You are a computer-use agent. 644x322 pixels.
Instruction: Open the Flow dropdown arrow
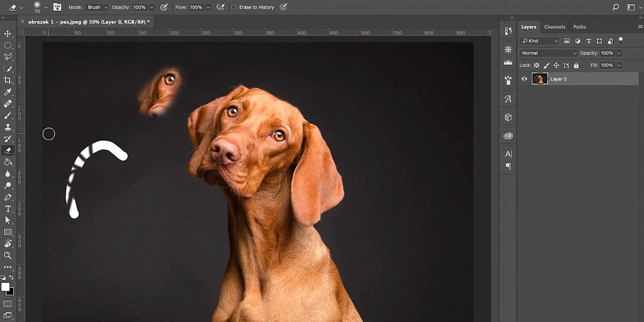coord(208,7)
